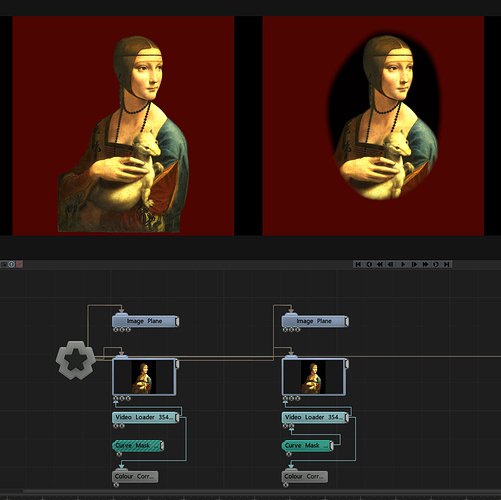
Task: Click the red icon in the nodegraph header
Action: pyautogui.click(x=19, y=264)
